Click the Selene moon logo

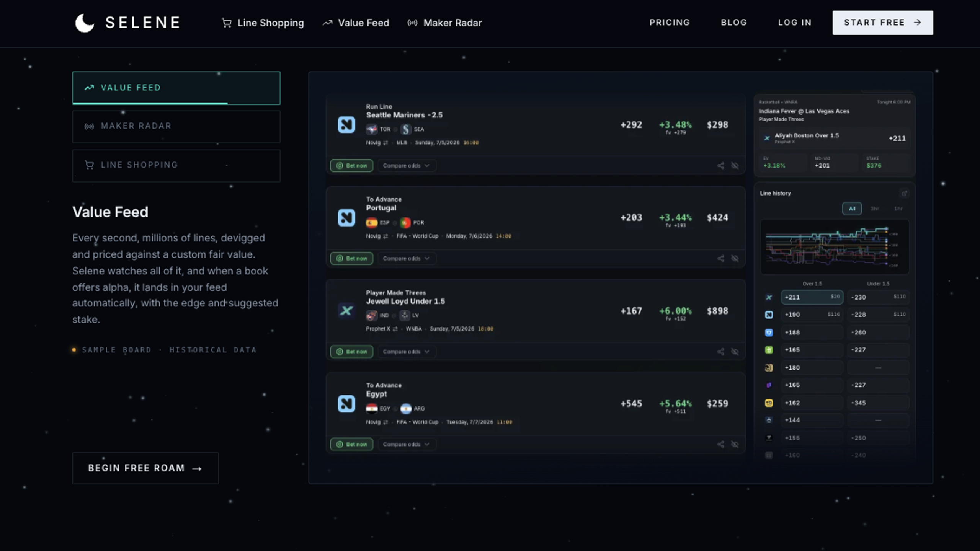[85, 23]
